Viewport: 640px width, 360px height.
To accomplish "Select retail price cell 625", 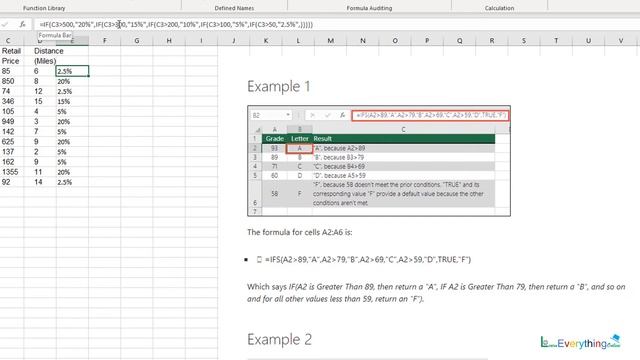I will (11, 142).
